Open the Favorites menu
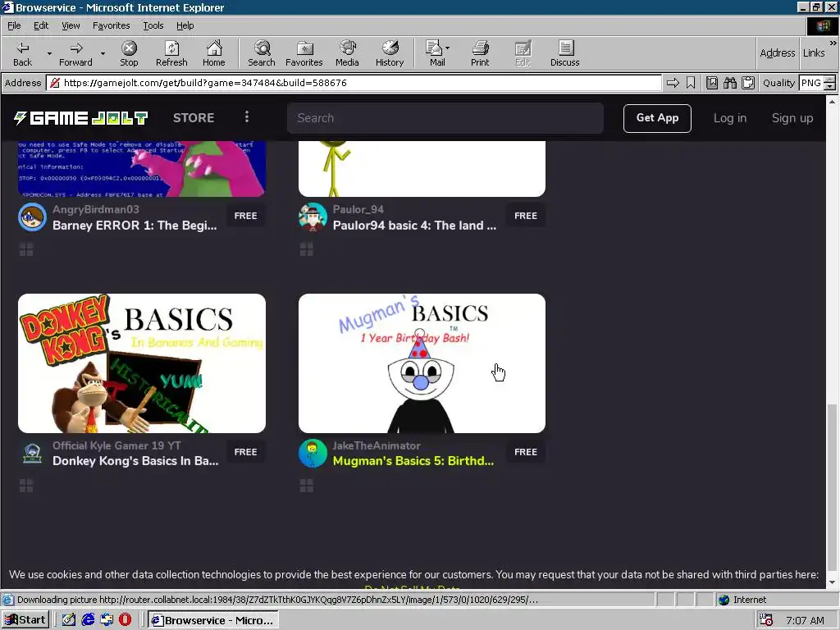 111,25
